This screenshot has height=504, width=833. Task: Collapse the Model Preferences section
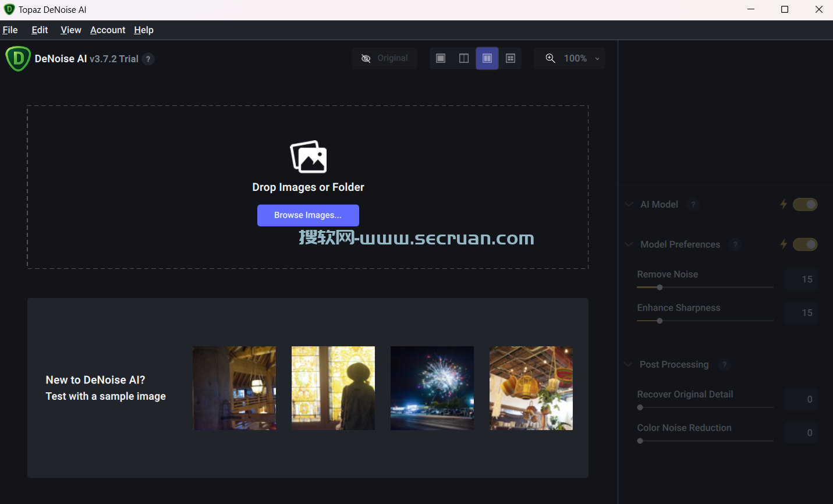(x=629, y=244)
